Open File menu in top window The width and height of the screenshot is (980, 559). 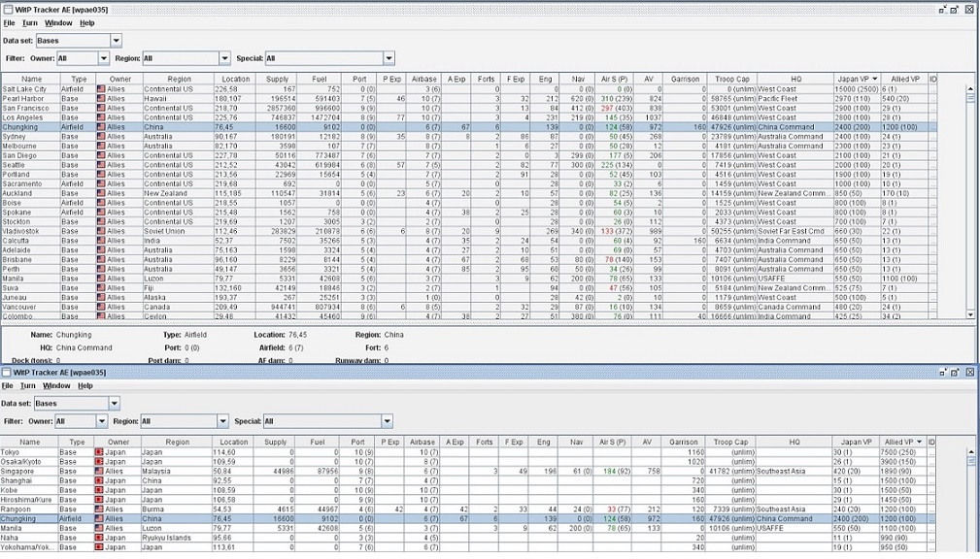tap(9, 23)
